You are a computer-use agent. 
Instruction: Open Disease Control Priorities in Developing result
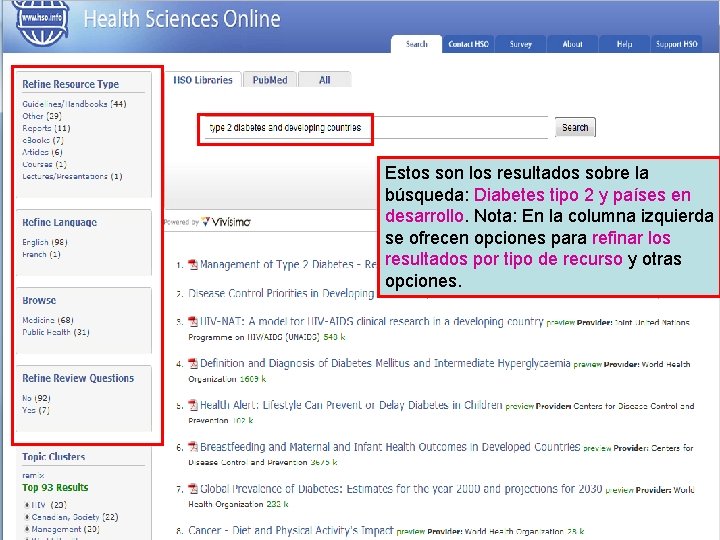coord(281,293)
